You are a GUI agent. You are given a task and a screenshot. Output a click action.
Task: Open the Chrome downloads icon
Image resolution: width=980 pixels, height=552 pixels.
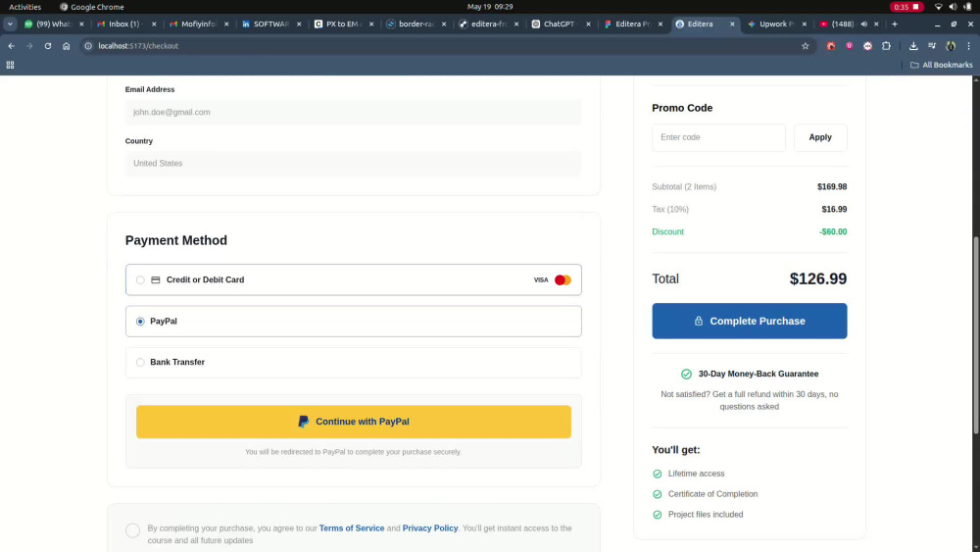pyautogui.click(x=913, y=46)
